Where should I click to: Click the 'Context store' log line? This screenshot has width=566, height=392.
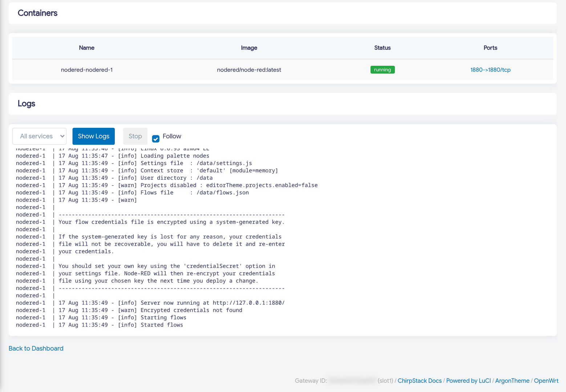coord(147,171)
